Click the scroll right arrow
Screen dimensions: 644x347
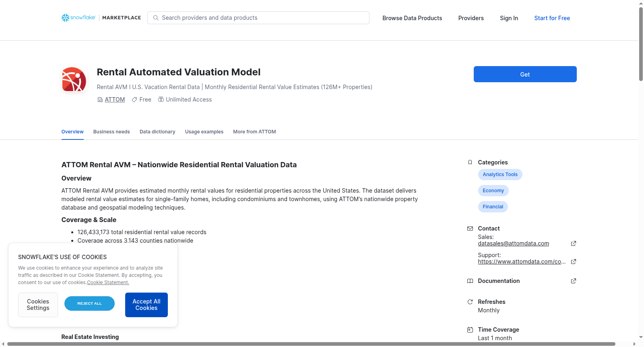[635, 344]
